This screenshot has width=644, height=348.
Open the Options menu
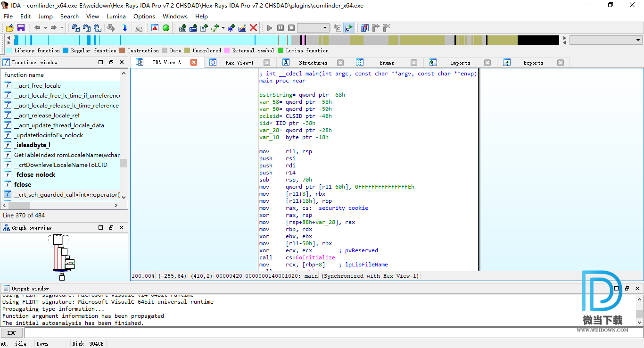click(144, 16)
